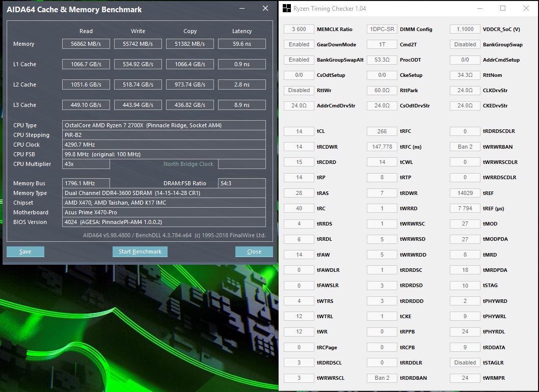Click the BankGroupSwap Disabled field

pos(465,44)
